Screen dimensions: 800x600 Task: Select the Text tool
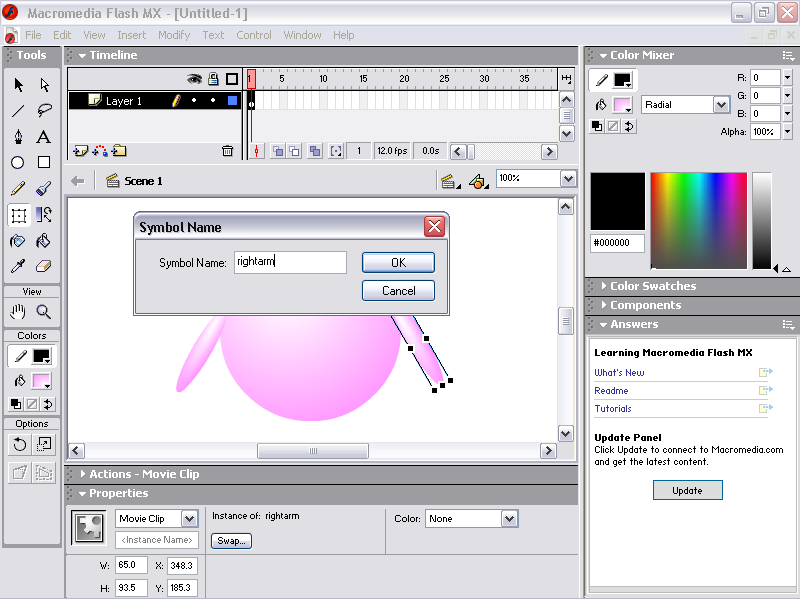point(44,137)
